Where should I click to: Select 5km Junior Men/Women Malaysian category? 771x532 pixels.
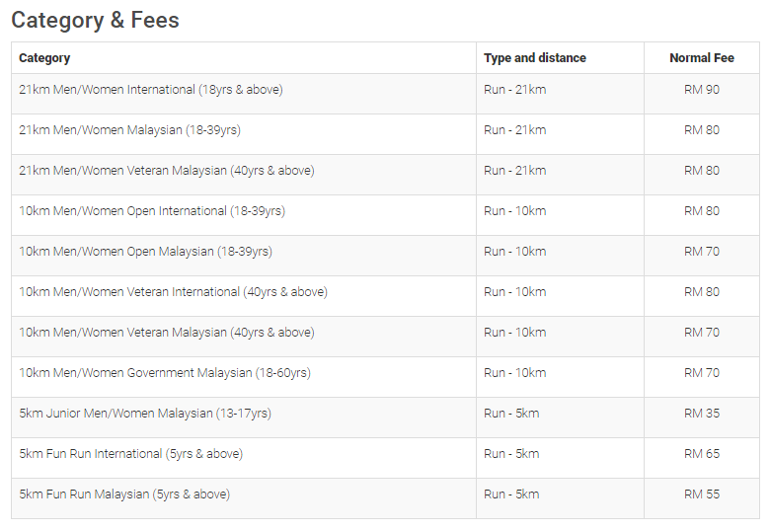pos(145,413)
